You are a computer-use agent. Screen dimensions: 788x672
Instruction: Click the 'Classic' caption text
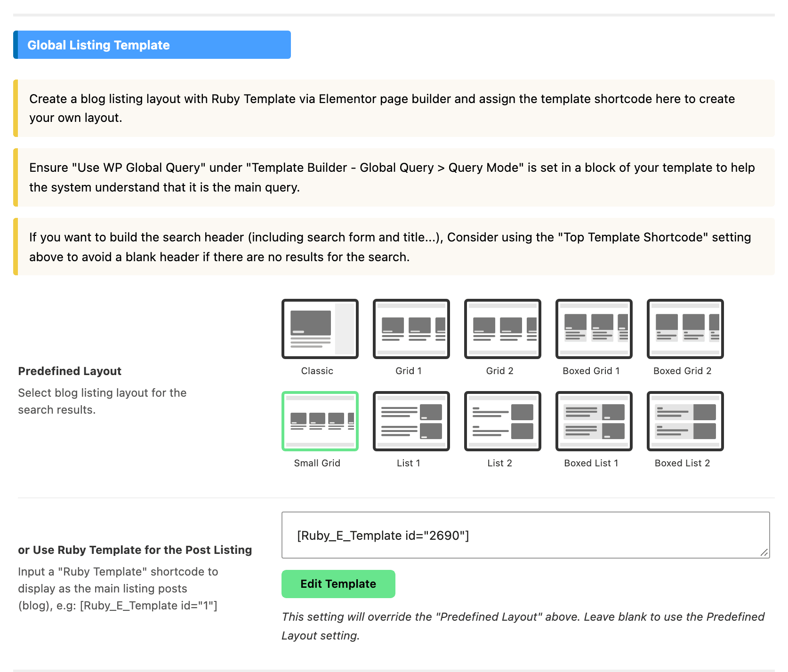pos(317,371)
